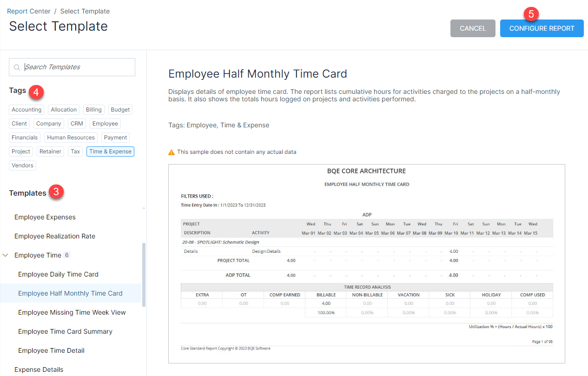Enable the Human Resources tag filter
This screenshot has width=588, height=376.
[x=70, y=137]
